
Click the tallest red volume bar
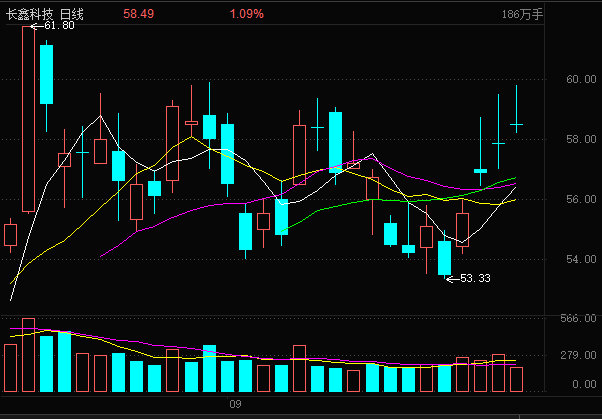[x=28, y=355]
